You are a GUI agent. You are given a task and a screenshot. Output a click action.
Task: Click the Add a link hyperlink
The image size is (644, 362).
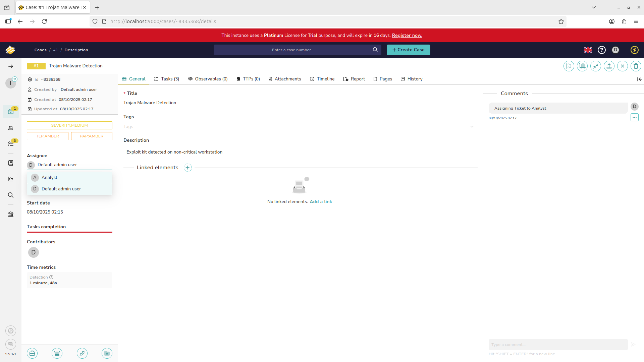pyautogui.click(x=321, y=202)
